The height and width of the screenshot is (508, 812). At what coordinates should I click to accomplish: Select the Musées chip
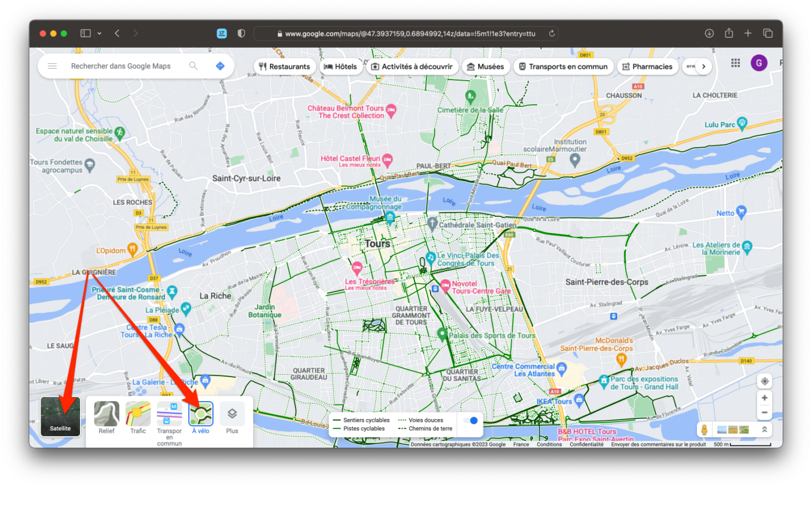pyautogui.click(x=487, y=67)
